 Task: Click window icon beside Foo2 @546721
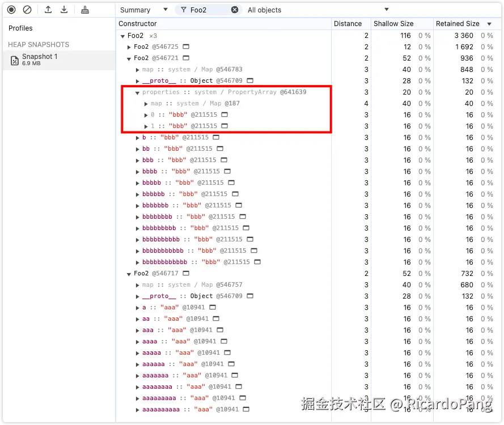click(x=186, y=58)
